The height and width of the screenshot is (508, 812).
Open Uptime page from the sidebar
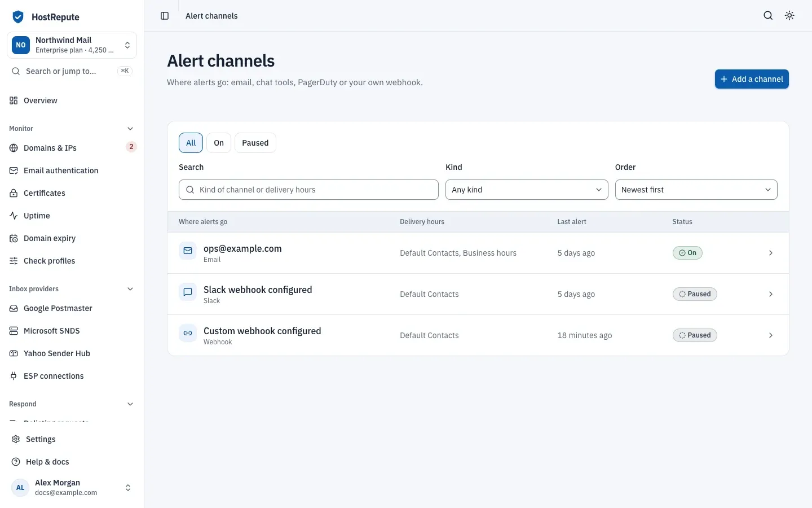click(72, 216)
